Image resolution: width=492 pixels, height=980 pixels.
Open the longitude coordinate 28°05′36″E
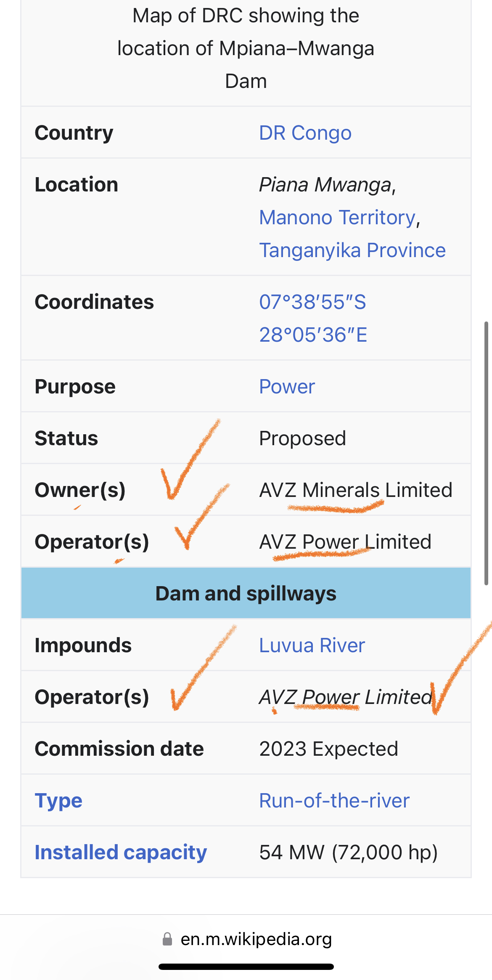click(313, 335)
